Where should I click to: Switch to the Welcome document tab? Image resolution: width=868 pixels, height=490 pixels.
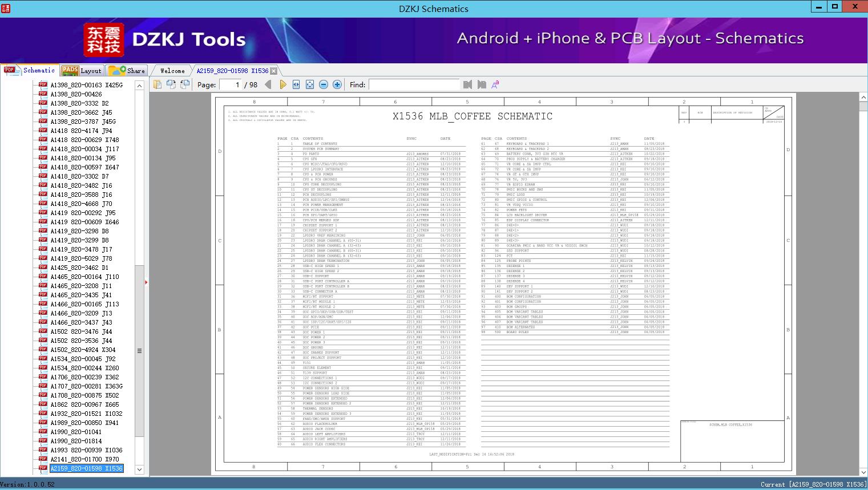pos(172,71)
